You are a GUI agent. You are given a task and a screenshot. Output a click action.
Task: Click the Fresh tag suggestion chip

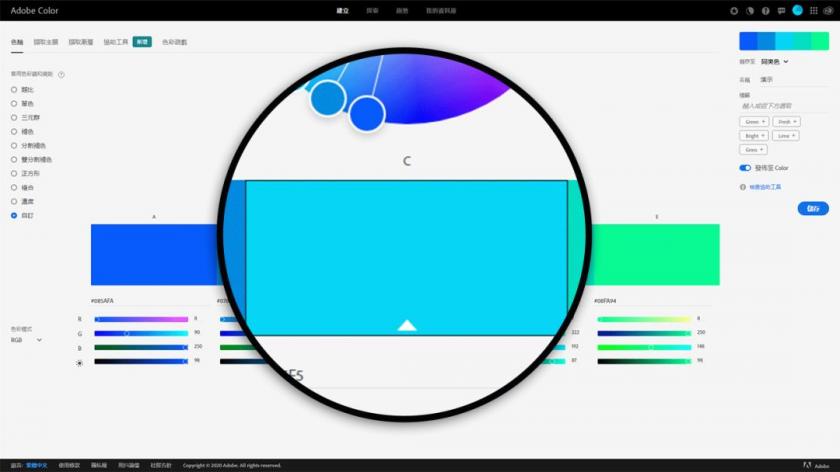[787, 121]
